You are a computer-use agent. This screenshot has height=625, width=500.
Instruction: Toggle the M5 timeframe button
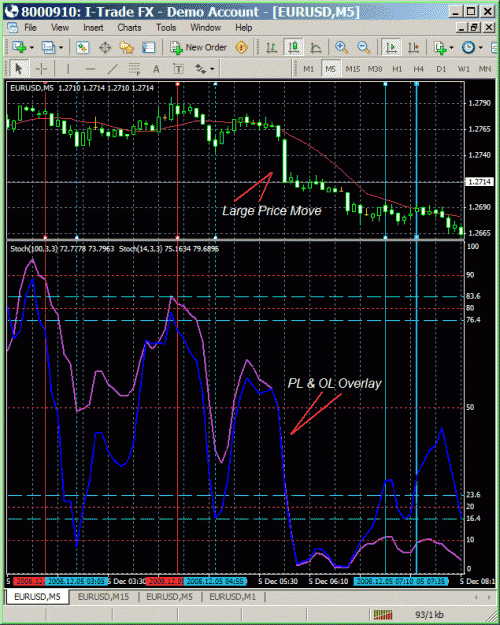(331, 69)
